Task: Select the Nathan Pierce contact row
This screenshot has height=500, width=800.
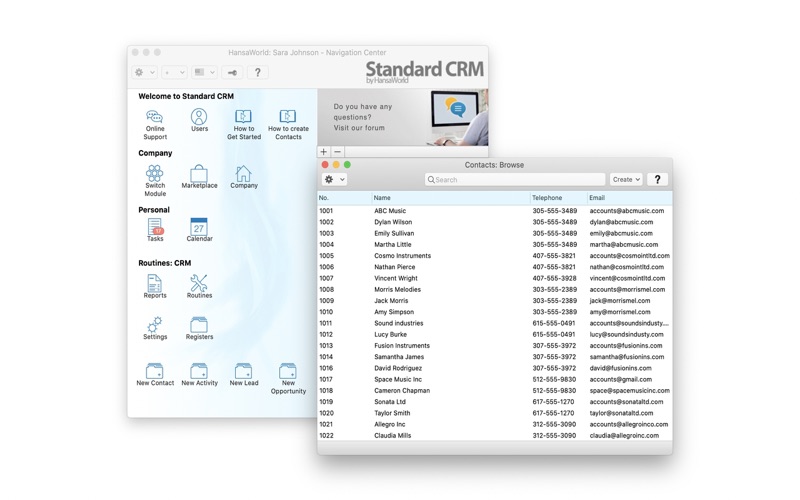Action: tap(494, 267)
